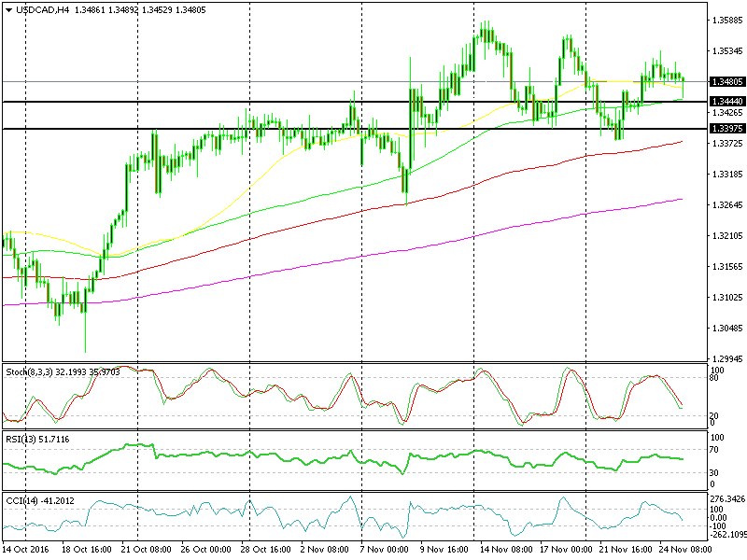Click the 17 Nov 00:00 time axis label

(567, 549)
